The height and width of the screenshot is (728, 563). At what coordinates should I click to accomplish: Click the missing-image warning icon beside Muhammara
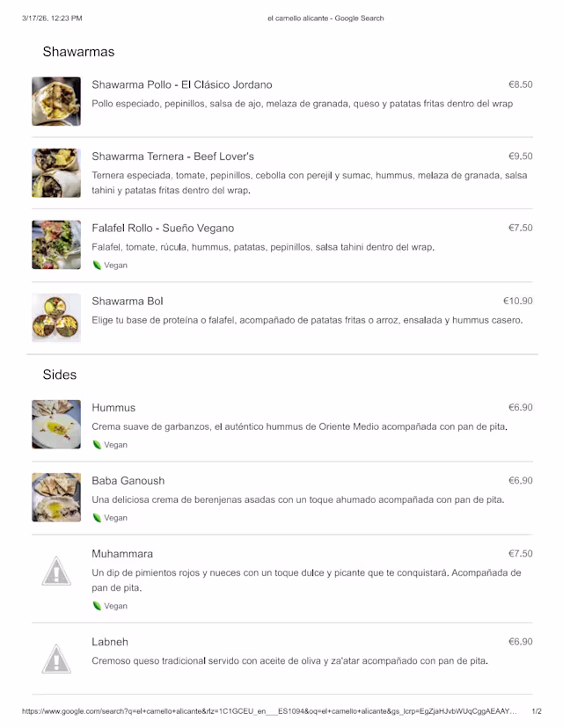tap(56, 571)
